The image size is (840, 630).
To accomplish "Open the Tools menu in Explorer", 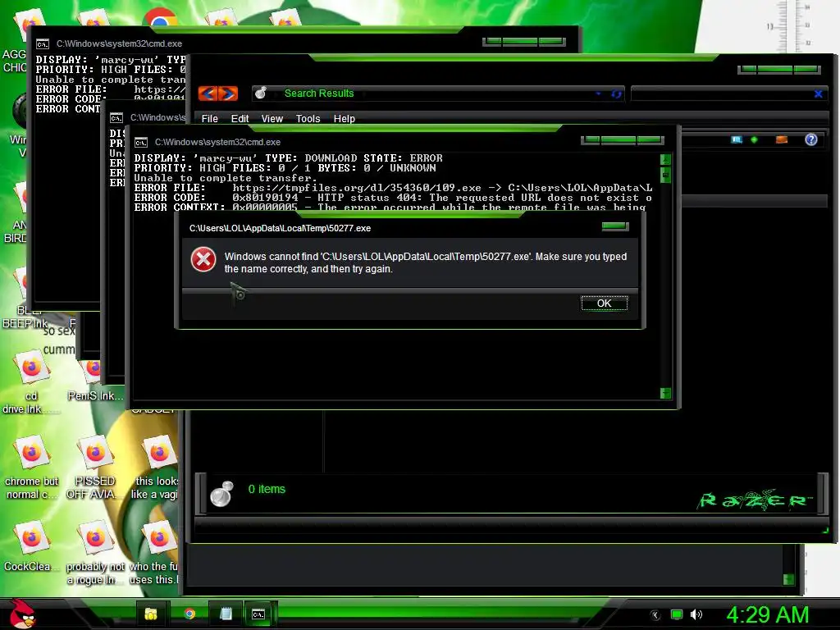I will pos(308,118).
